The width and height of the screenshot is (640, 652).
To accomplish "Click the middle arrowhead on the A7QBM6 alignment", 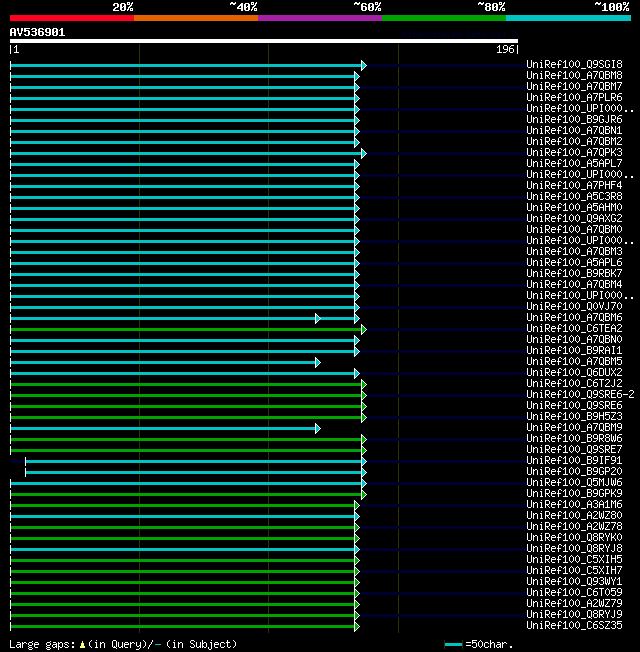I will [x=318, y=319].
